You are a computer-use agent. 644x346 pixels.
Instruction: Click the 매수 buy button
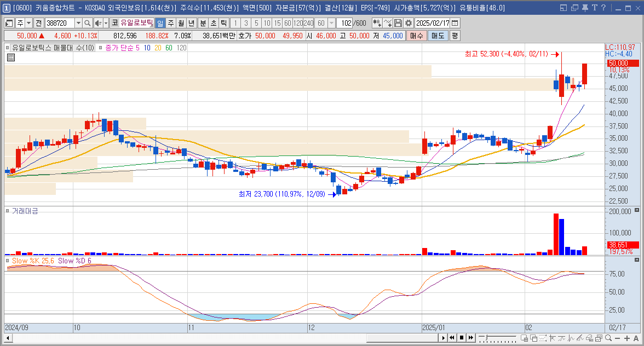[x=416, y=36]
